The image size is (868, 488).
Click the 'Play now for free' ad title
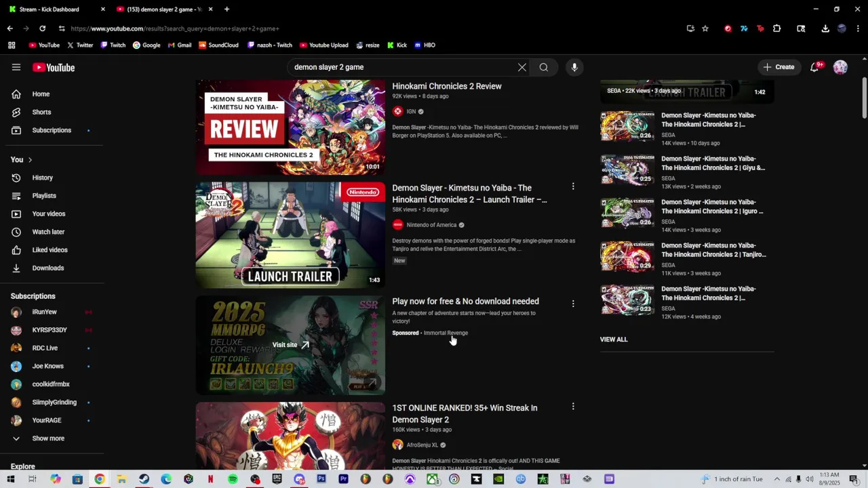[x=465, y=302]
